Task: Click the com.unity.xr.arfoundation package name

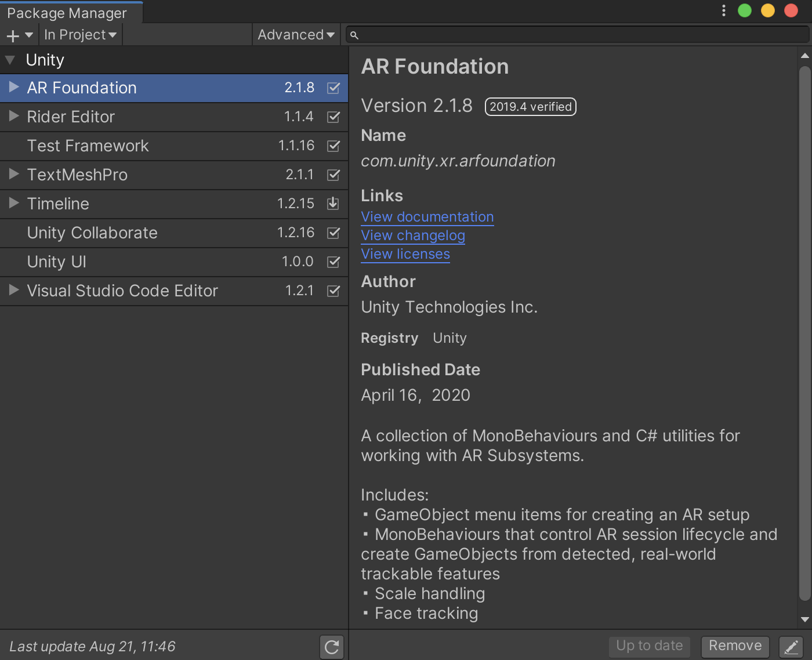Action: [x=458, y=161]
